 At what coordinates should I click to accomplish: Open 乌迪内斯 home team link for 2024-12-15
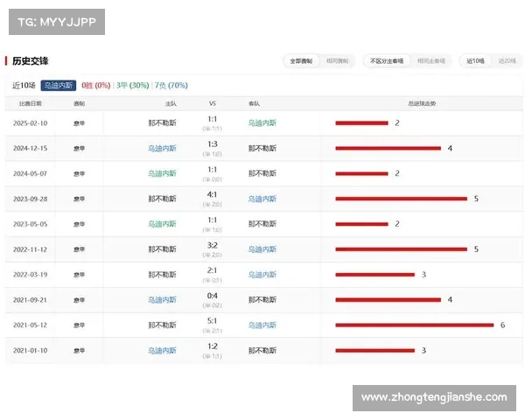162,149
